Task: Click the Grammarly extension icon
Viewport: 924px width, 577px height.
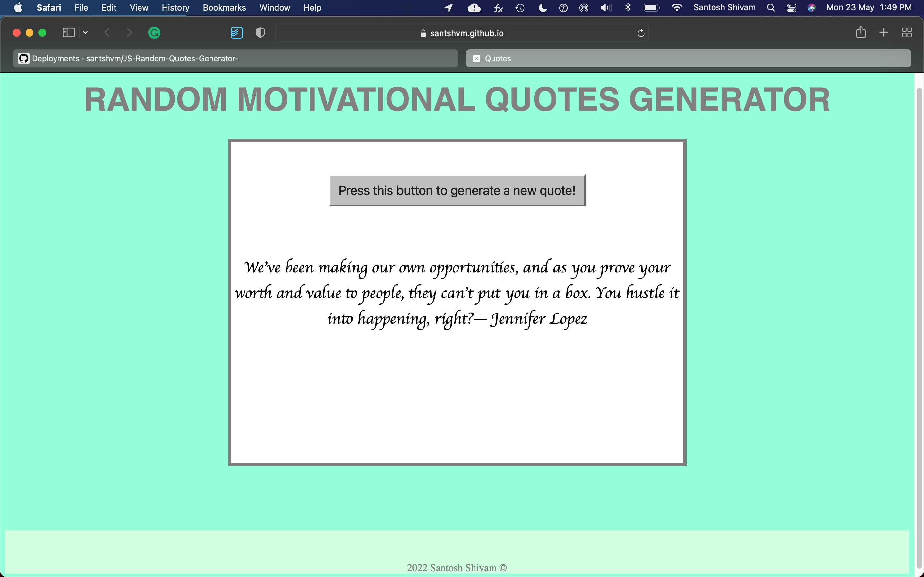Action: click(154, 33)
